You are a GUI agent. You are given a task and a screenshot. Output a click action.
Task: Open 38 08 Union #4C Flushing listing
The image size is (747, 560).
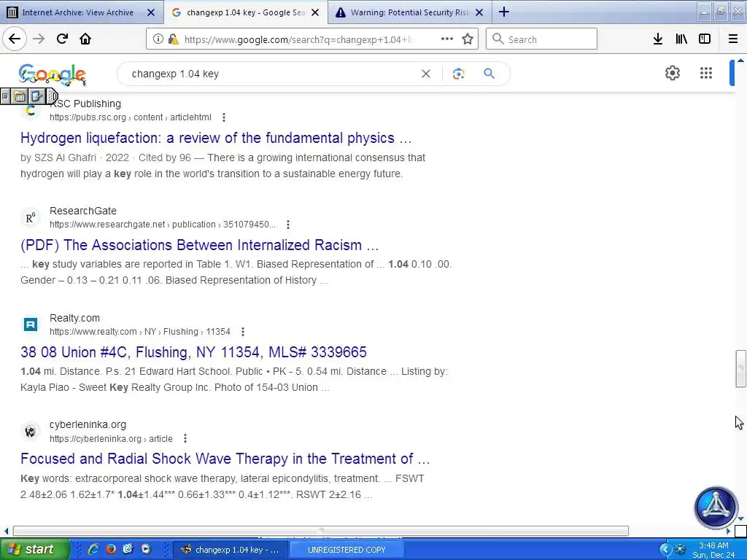coord(193,352)
